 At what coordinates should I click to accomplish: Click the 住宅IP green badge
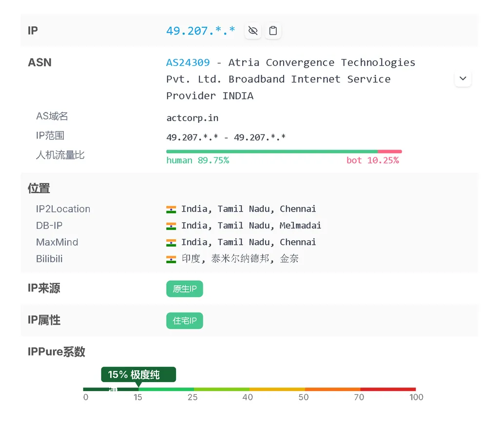coord(184,320)
